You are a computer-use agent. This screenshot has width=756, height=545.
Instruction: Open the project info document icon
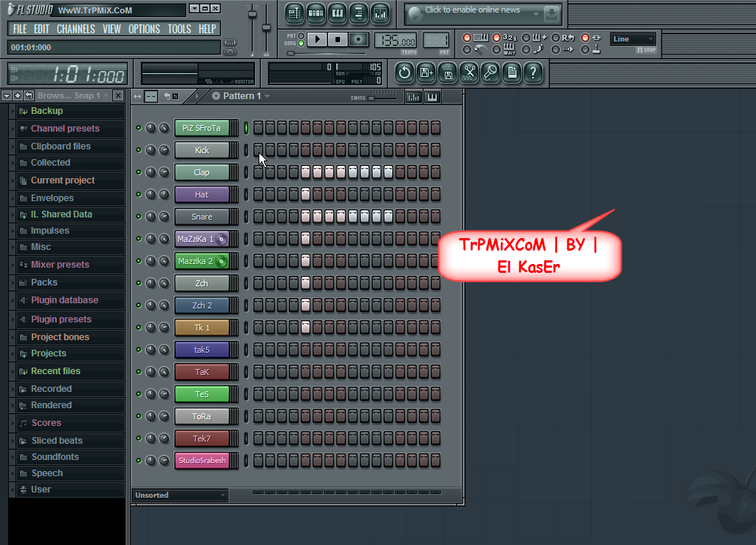click(512, 72)
